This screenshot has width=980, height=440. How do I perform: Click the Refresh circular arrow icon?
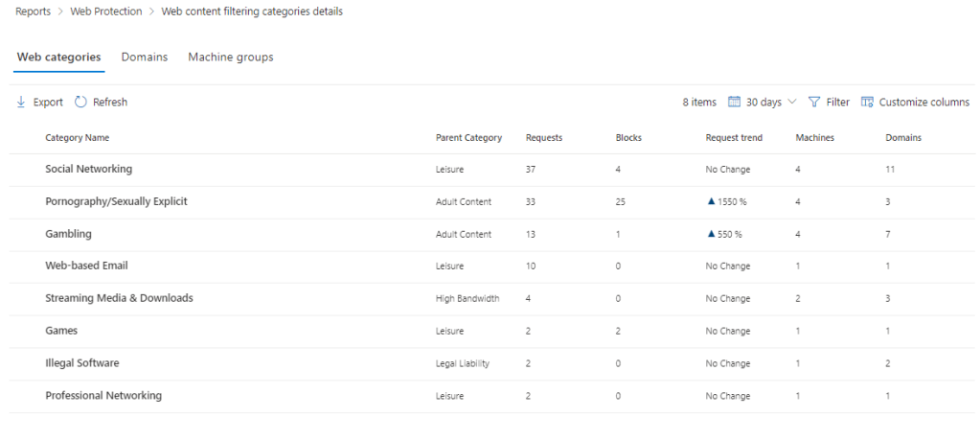click(x=80, y=103)
